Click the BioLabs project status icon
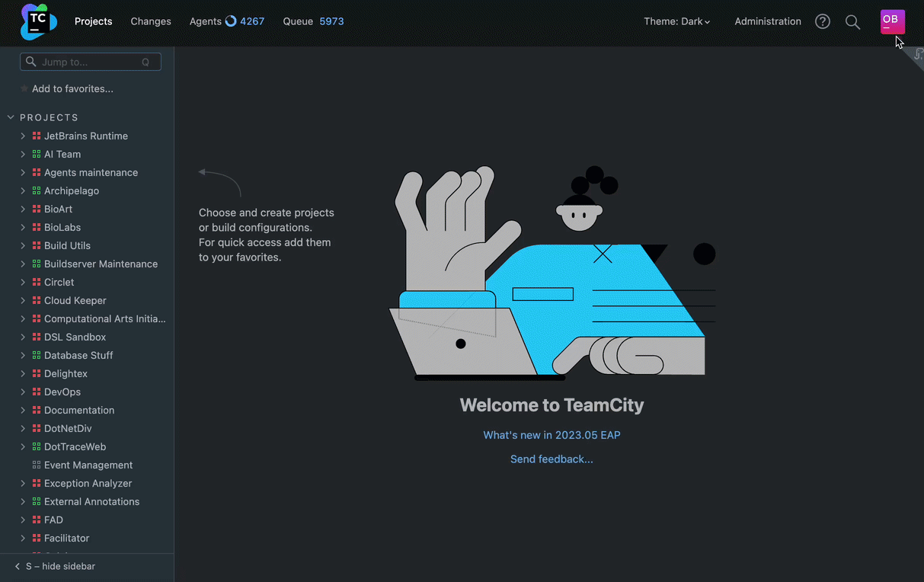Screen dimensions: 924x582 pos(37,228)
